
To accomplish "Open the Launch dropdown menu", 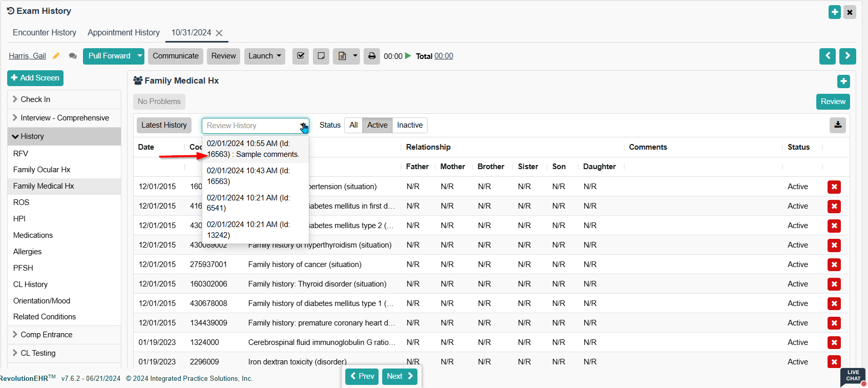I will click(264, 56).
